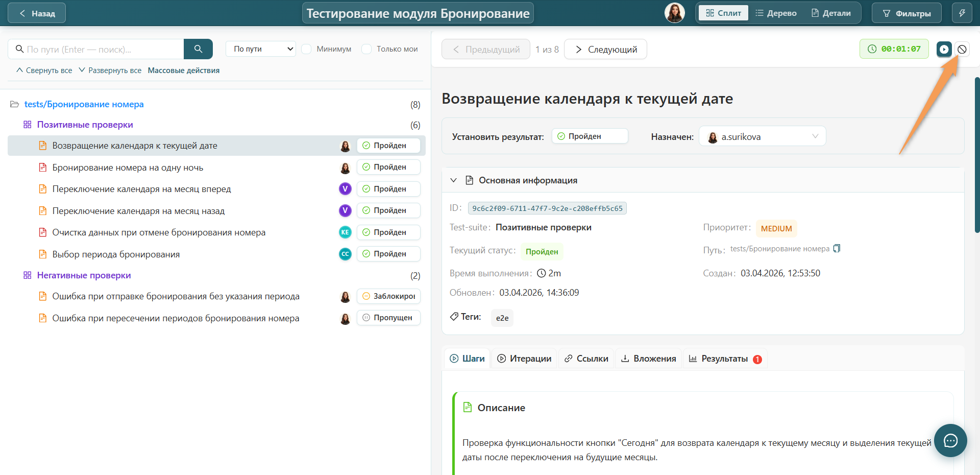Open status dropdown Пропущен for Ошибка при пересечении
Image resolution: width=980 pixels, height=475 pixels.
click(388, 318)
